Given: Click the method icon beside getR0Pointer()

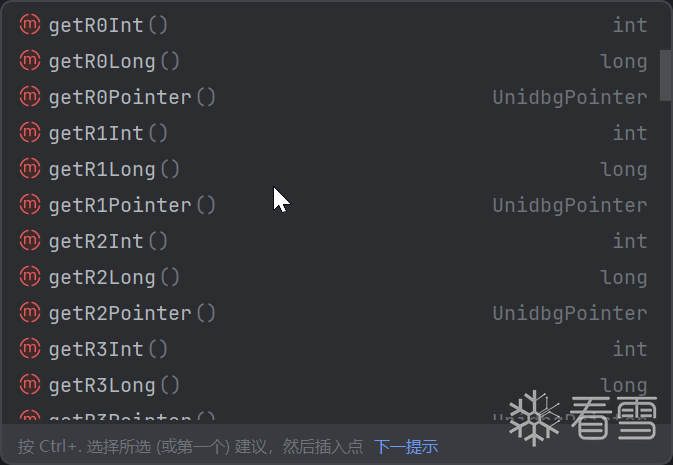Looking at the screenshot, I should click(x=30, y=97).
